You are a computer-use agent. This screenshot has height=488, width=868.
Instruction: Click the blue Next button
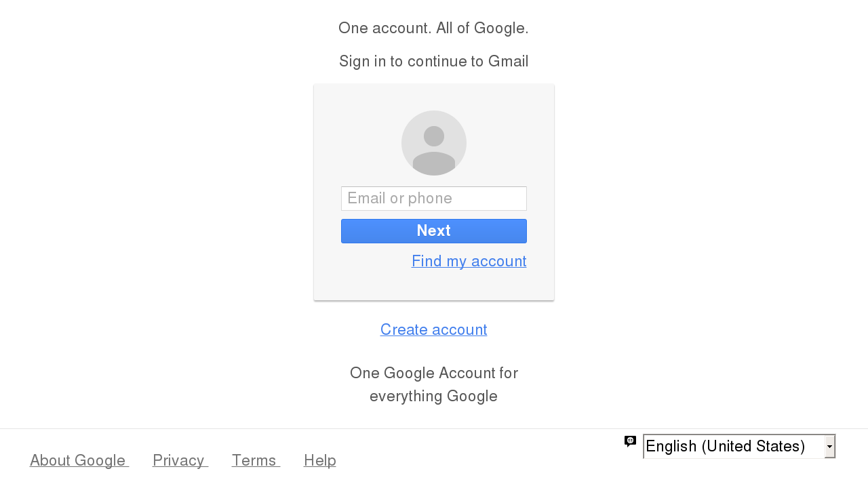point(434,231)
